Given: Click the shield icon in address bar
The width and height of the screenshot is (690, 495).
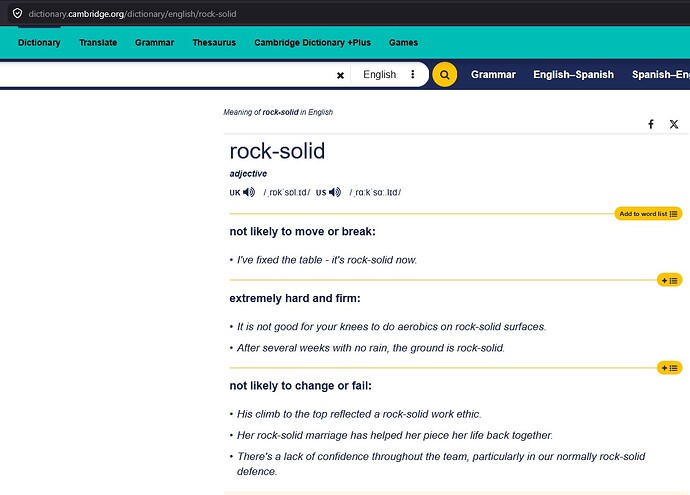Looking at the screenshot, I should (x=17, y=14).
